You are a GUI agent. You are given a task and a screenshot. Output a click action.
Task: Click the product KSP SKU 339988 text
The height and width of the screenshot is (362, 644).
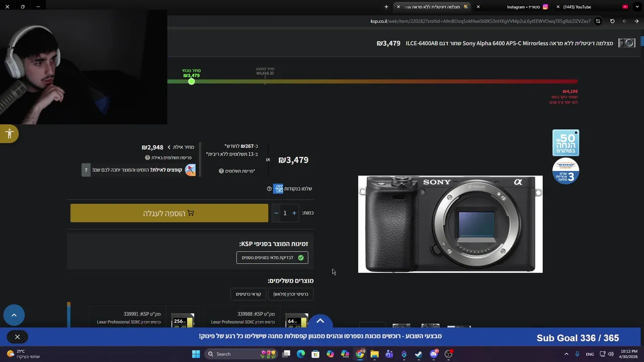point(256,314)
